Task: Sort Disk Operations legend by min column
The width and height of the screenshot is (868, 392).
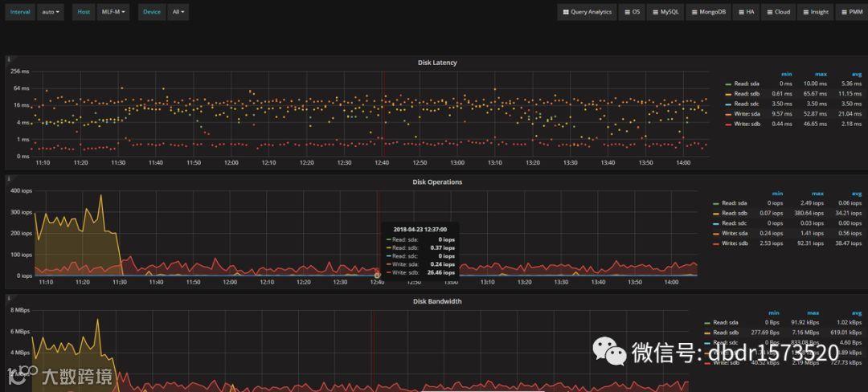Action: click(778, 193)
